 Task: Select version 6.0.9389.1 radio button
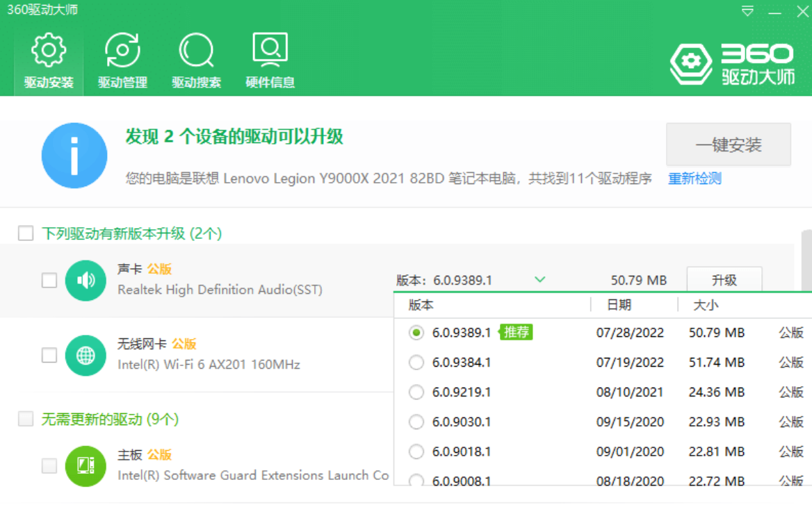pyautogui.click(x=416, y=332)
